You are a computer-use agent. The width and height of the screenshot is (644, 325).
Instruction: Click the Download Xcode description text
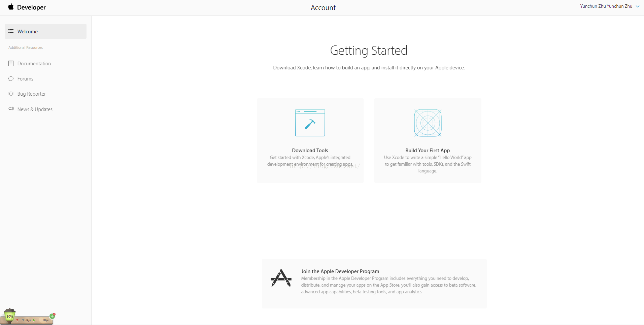click(x=369, y=68)
